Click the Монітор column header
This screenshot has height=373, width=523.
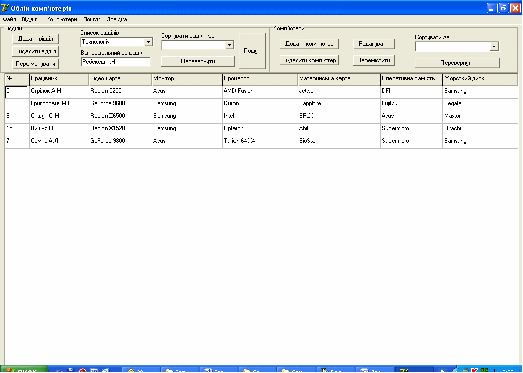click(187, 79)
